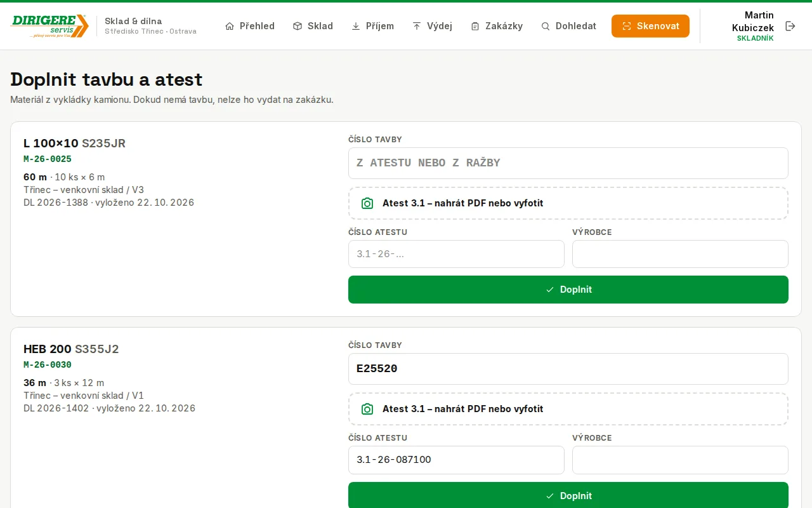This screenshot has height=508, width=812.
Task: Click the text "DL 2026-1402 · vyloženo 22. 10. 2026"
Action: [x=110, y=408]
